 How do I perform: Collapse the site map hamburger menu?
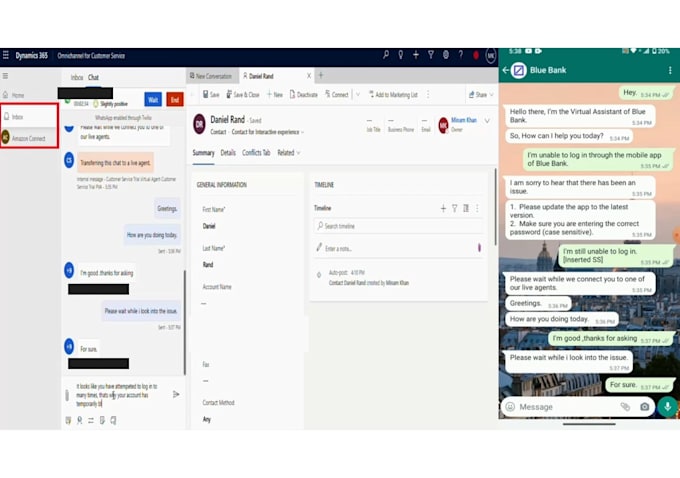6,76
